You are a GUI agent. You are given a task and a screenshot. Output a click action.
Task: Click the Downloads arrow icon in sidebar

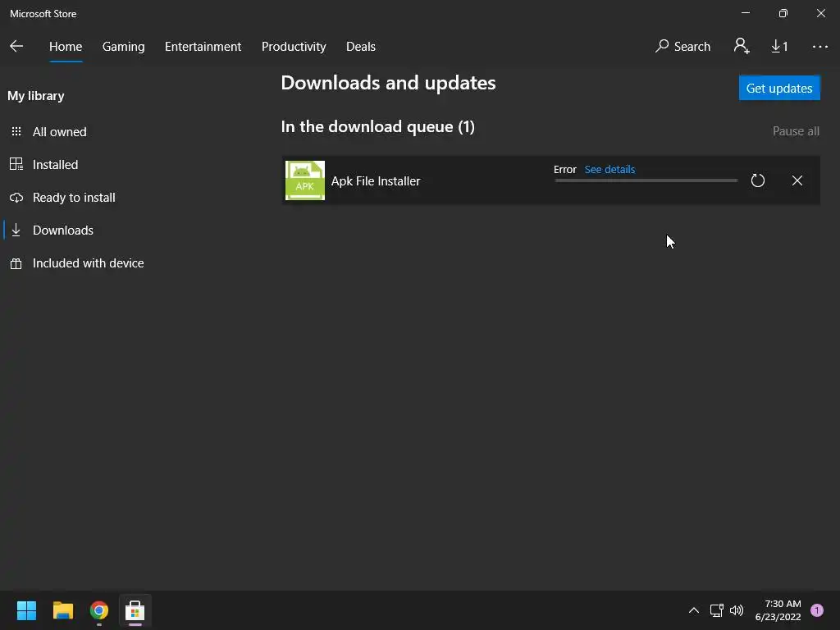[16, 230]
